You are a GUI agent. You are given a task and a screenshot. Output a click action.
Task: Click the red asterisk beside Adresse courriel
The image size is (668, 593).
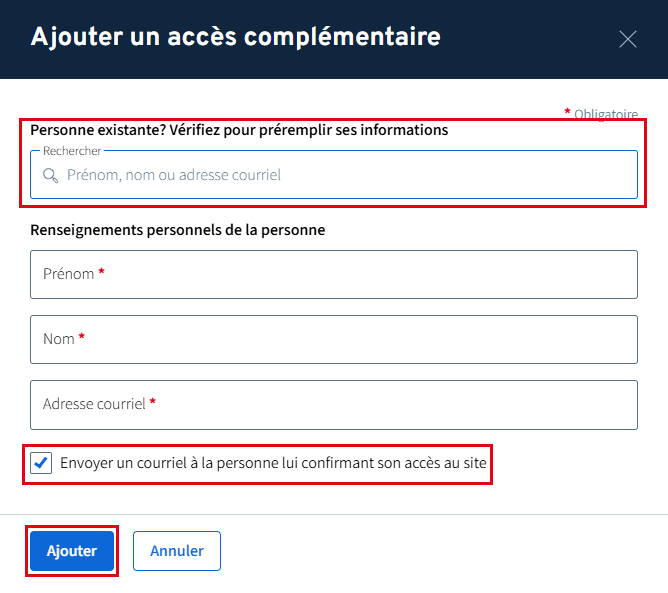153,403
